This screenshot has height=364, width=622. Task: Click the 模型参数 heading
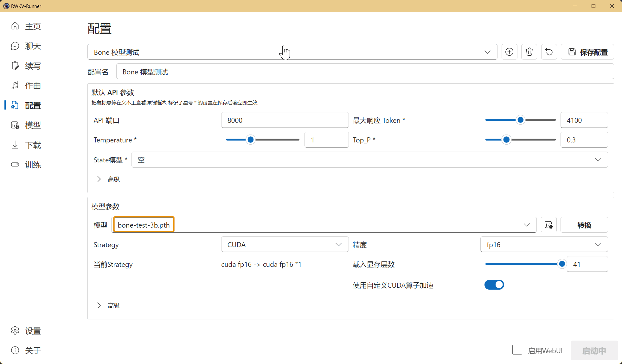click(x=106, y=206)
